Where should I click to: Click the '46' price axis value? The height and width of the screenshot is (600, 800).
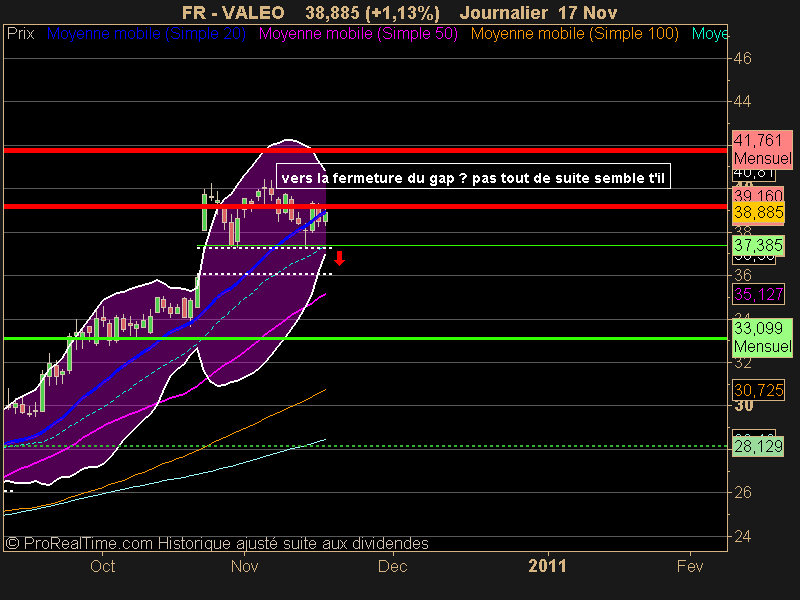742,59
